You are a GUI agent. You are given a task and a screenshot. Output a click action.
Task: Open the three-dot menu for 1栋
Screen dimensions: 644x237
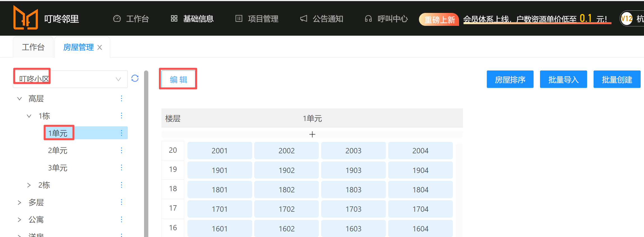tap(121, 116)
